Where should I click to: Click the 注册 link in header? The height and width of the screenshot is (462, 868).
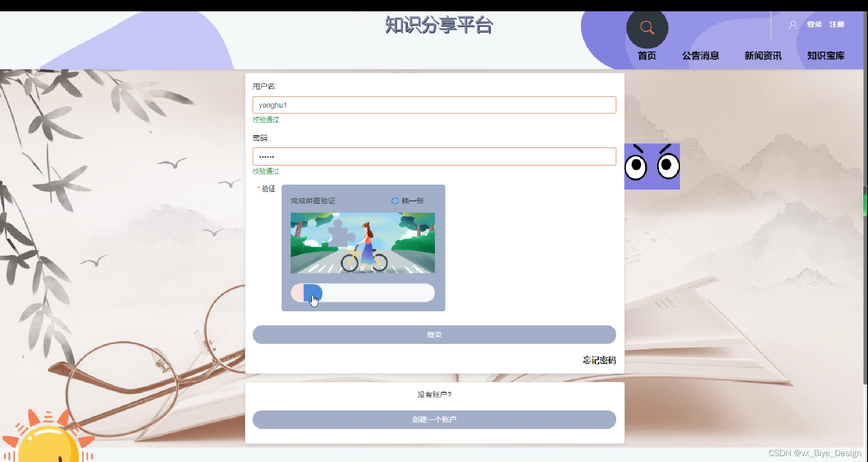pos(837,24)
